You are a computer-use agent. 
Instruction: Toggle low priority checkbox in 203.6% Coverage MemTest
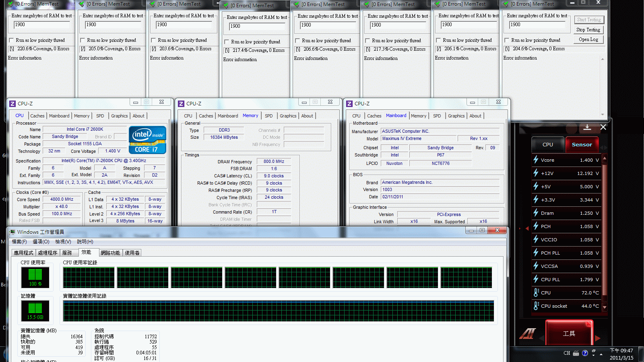coord(153,40)
